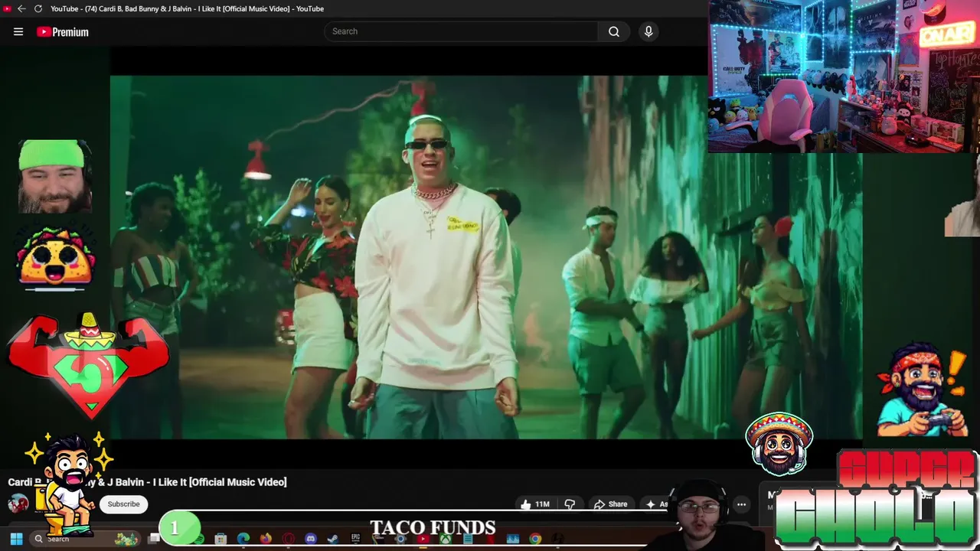The width and height of the screenshot is (980, 551).
Task: Open the Xbox app from the taskbar
Action: click(x=446, y=539)
